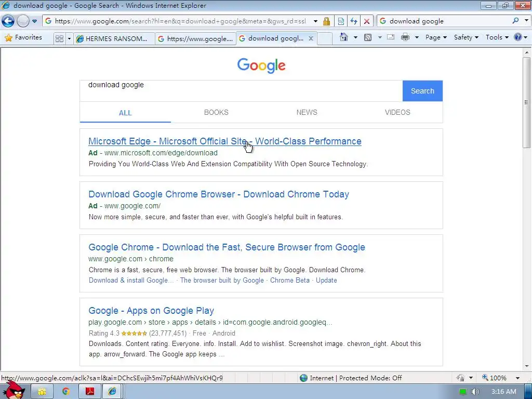The width and height of the screenshot is (532, 399).
Task: Click the Home page icon
Action: (344, 37)
